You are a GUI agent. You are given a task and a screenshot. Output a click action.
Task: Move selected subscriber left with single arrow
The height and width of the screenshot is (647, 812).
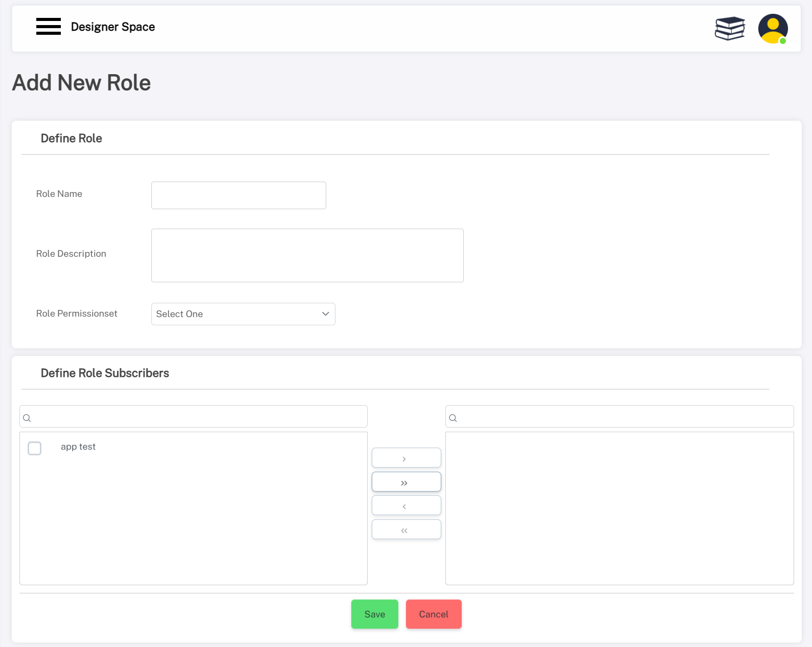(406, 506)
